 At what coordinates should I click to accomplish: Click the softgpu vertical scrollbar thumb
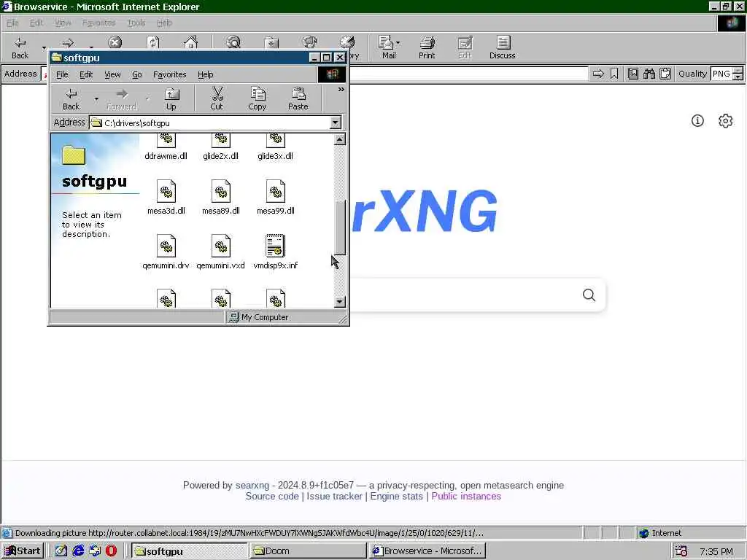[340, 227]
